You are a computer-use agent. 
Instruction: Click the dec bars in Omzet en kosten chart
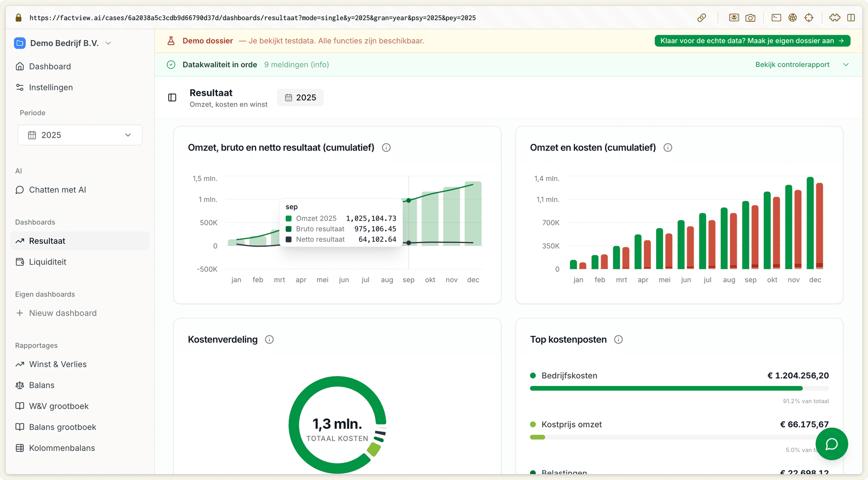tap(815, 223)
